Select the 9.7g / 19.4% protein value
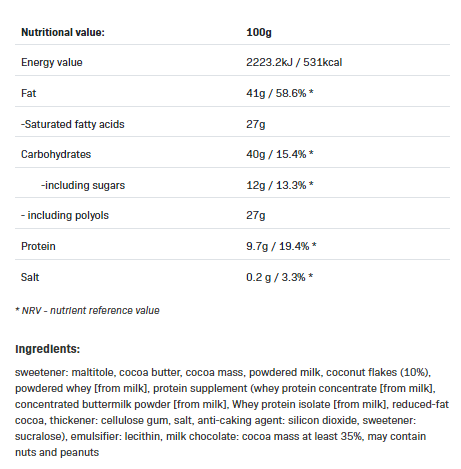461x469 pixels. (x=281, y=246)
